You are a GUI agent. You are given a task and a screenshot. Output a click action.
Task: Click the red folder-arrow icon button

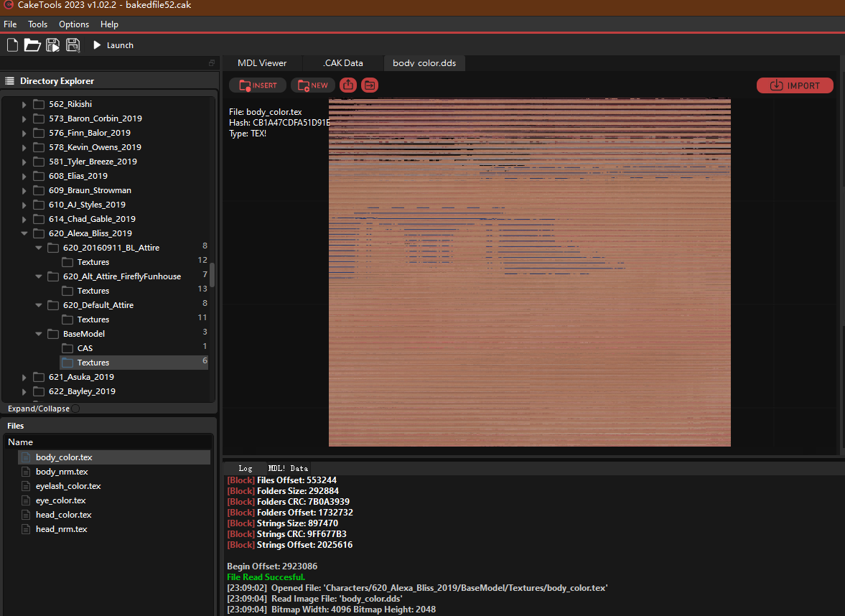370,85
